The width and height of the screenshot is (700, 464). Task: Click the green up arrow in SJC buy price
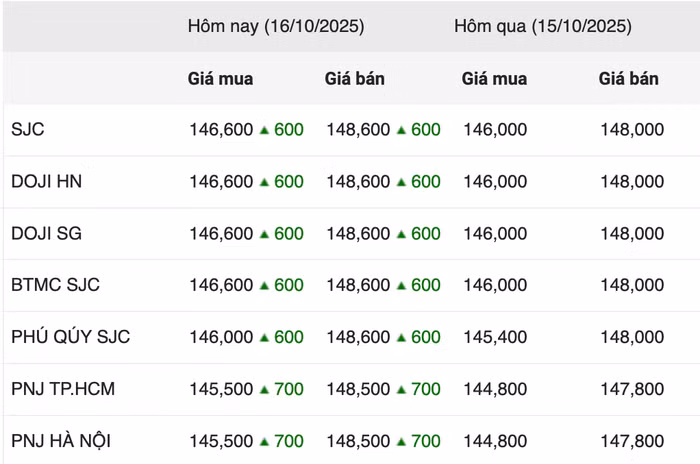pyautogui.click(x=264, y=130)
